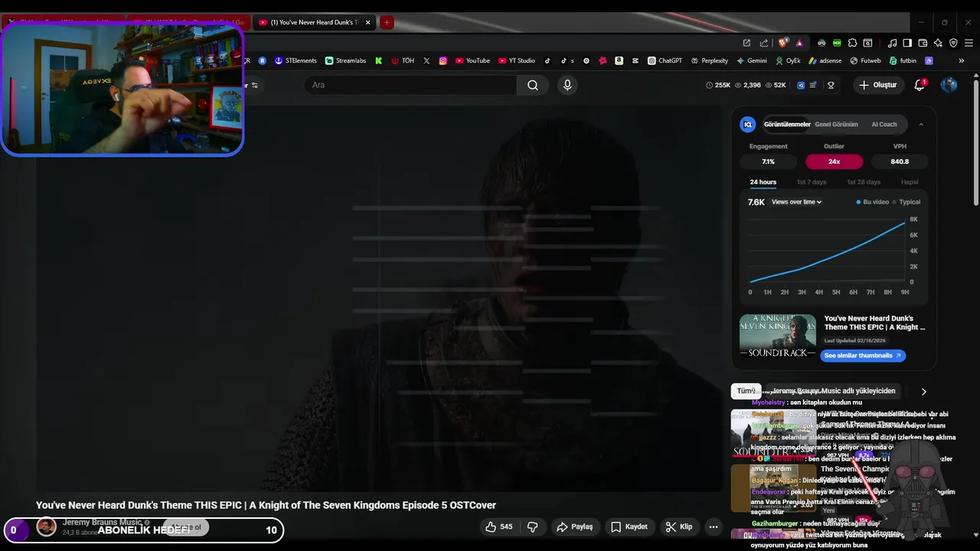Open the Amazon bookmark icon
Viewport: 980px width, 551px height.
point(619,60)
